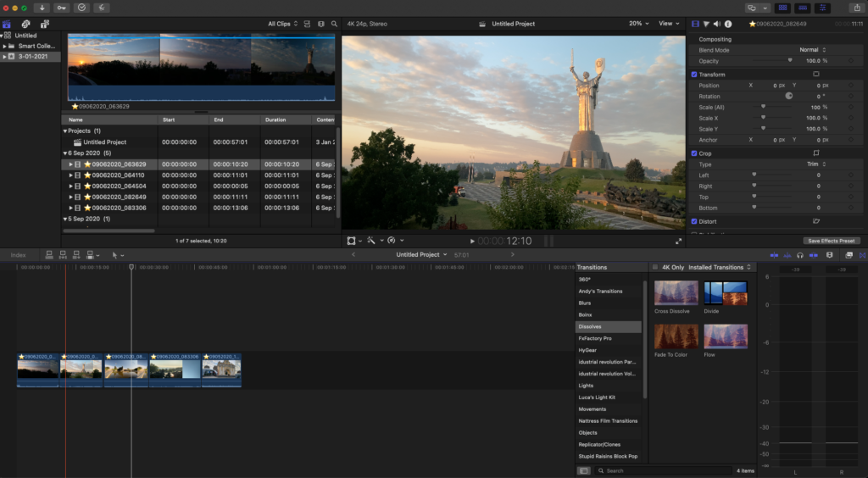Open Background Tasks checkmark circle icon
The width and height of the screenshot is (868, 478).
coord(81,8)
